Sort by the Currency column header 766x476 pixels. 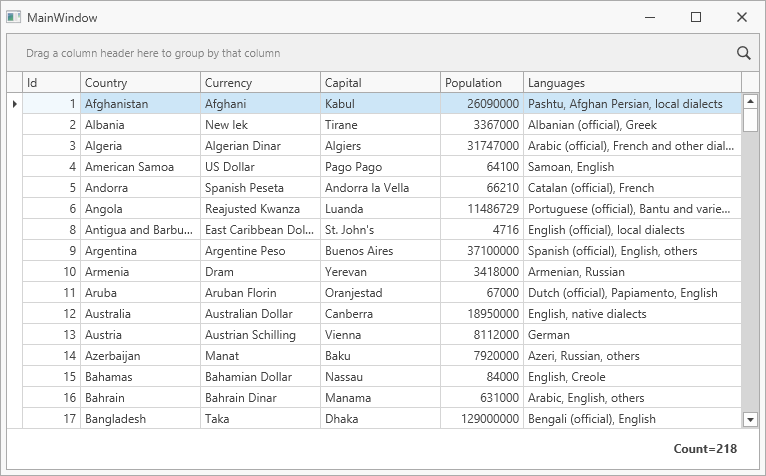[260, 83]
